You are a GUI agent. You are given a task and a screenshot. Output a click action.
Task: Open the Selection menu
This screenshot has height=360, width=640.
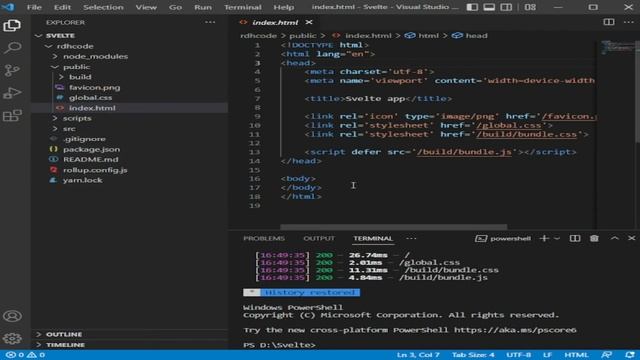[103, 7]
